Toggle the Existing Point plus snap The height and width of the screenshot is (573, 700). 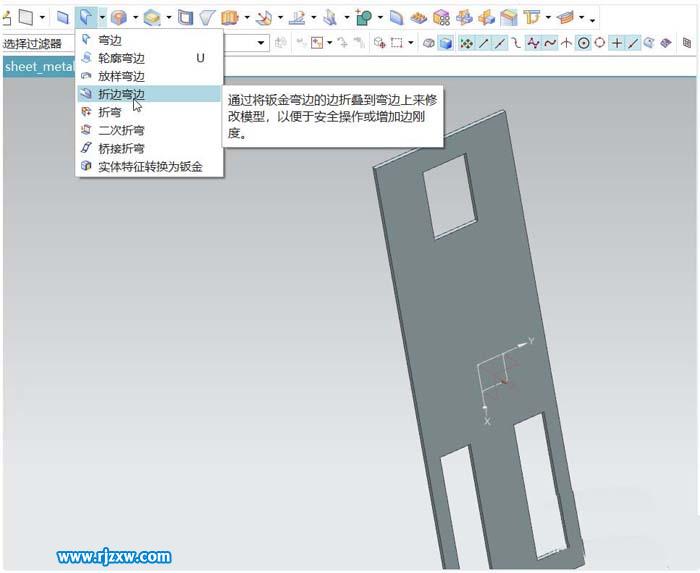tap(617, 43)
